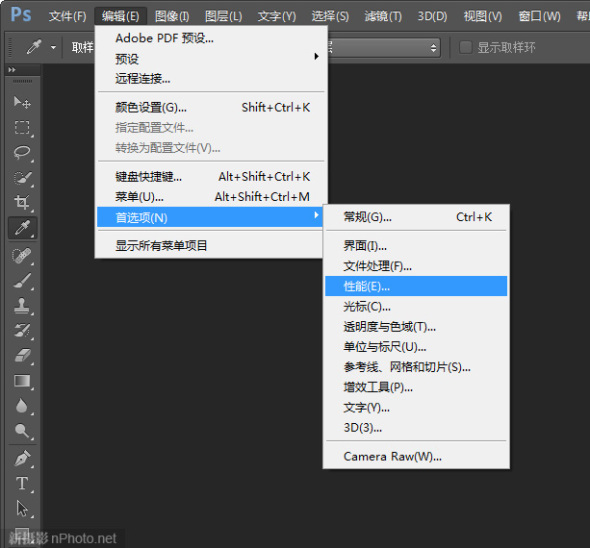
Task: Select the Clone Stamp tool
Action: [22, 306]
